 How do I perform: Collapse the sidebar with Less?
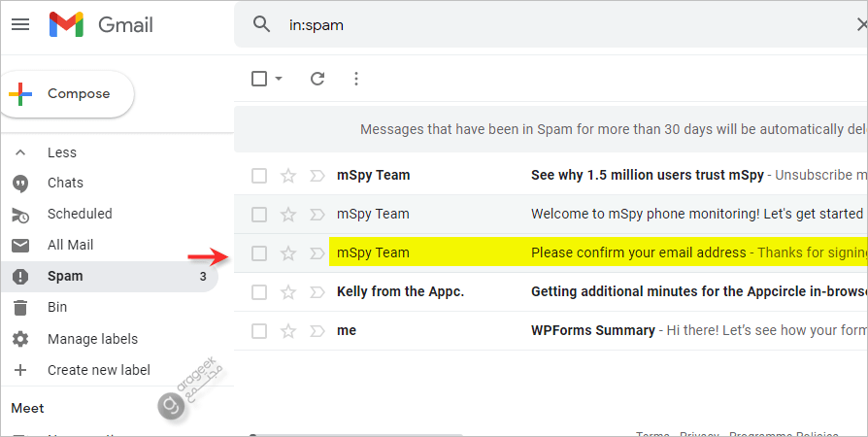pyautogui.click(x=62, y=152)
